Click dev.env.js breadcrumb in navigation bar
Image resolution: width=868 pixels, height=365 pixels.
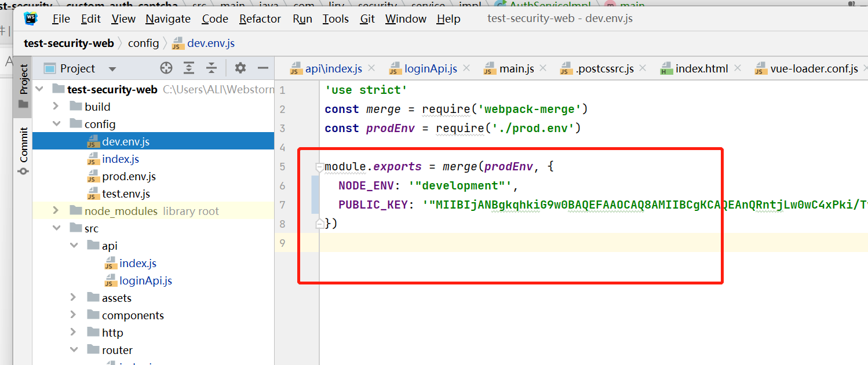coord(203,43)
